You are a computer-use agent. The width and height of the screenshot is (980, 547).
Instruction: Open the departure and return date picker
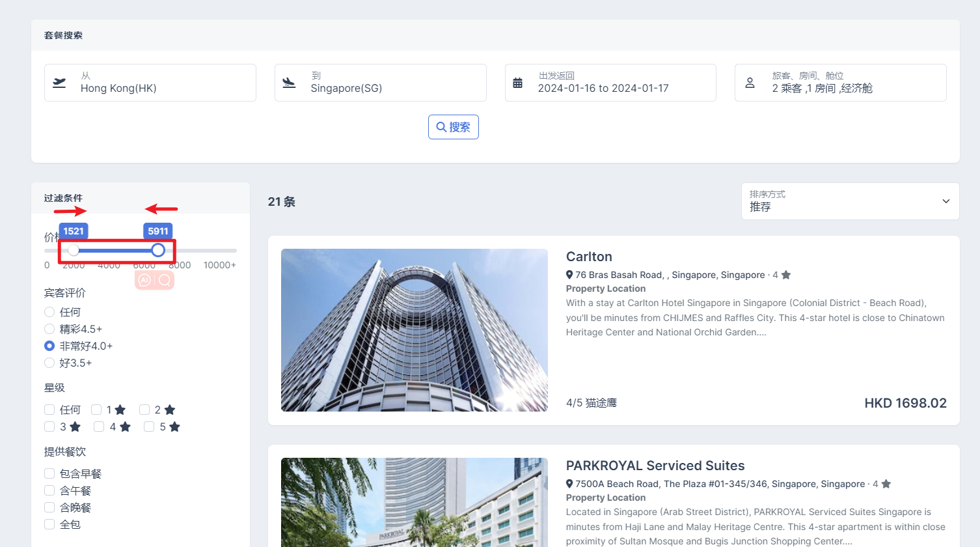(x=610, y=83)
